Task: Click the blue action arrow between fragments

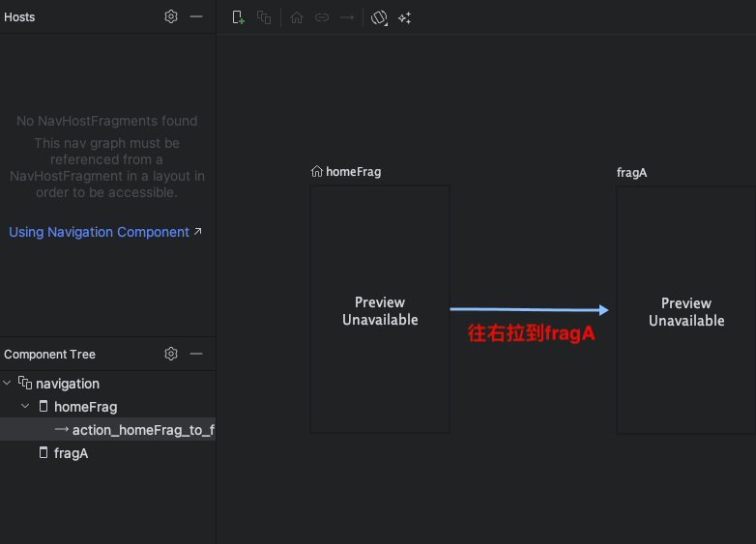Action: 528,309
